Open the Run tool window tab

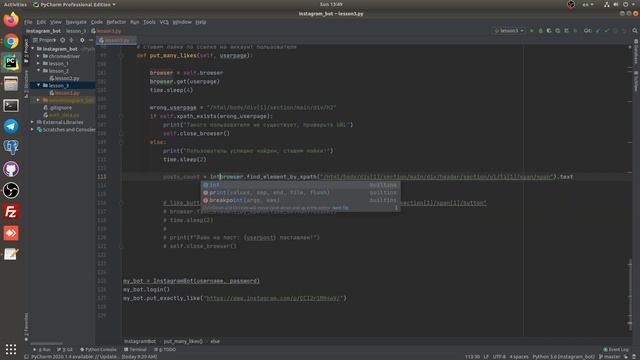pyautogui.click(x=42, y=349)
